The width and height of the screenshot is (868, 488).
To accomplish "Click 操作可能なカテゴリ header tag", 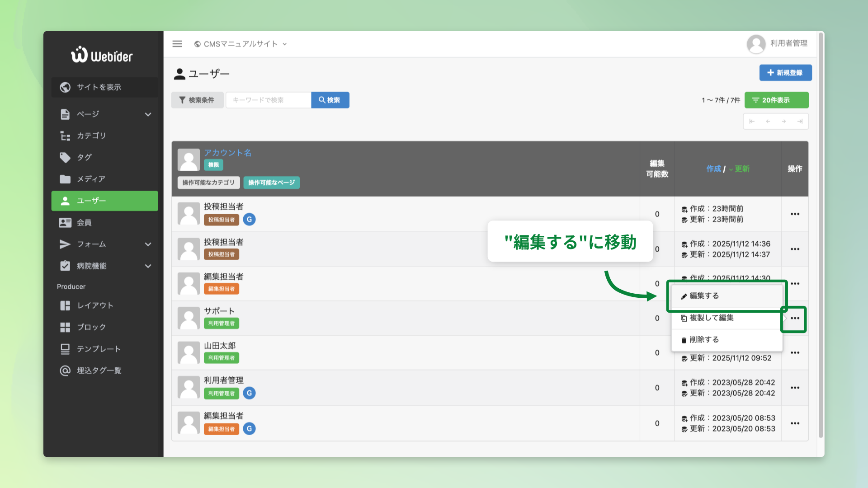I will [208, 183].
